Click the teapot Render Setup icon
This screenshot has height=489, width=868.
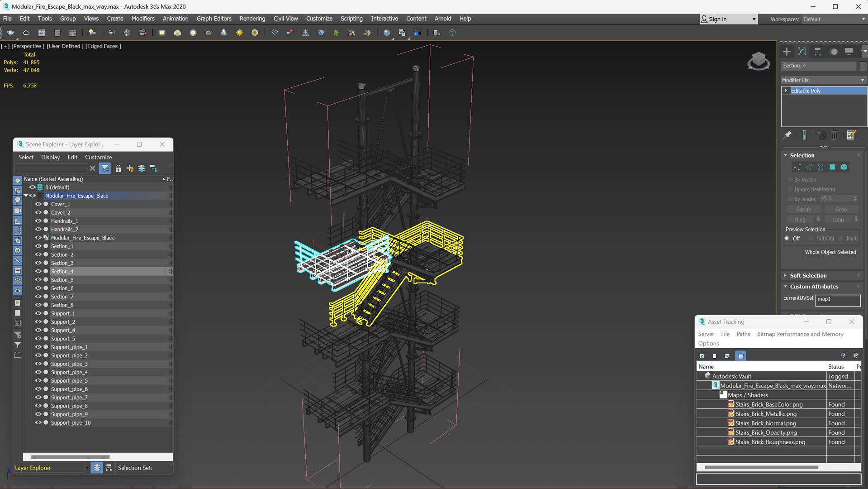(11, 33)
